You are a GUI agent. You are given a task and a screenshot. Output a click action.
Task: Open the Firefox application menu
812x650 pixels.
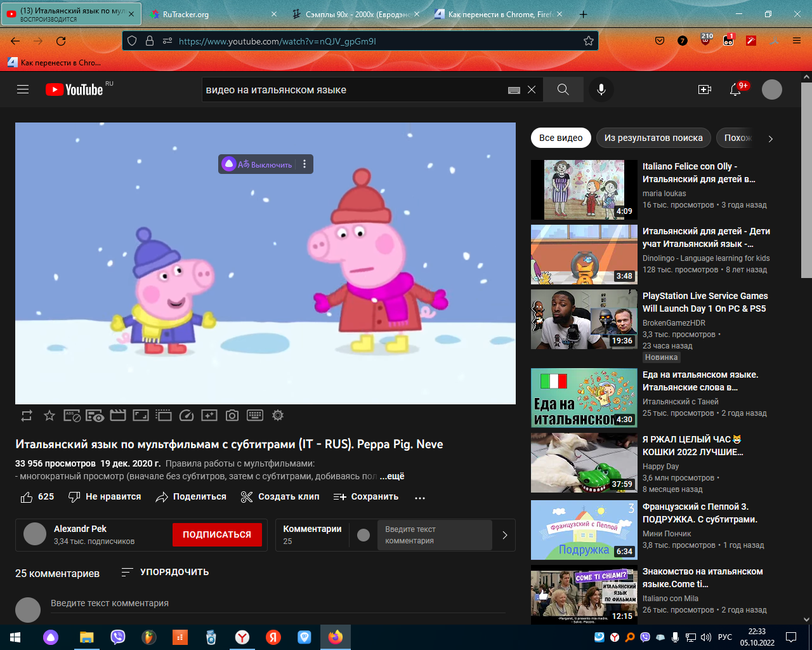[x=797, y=41]
